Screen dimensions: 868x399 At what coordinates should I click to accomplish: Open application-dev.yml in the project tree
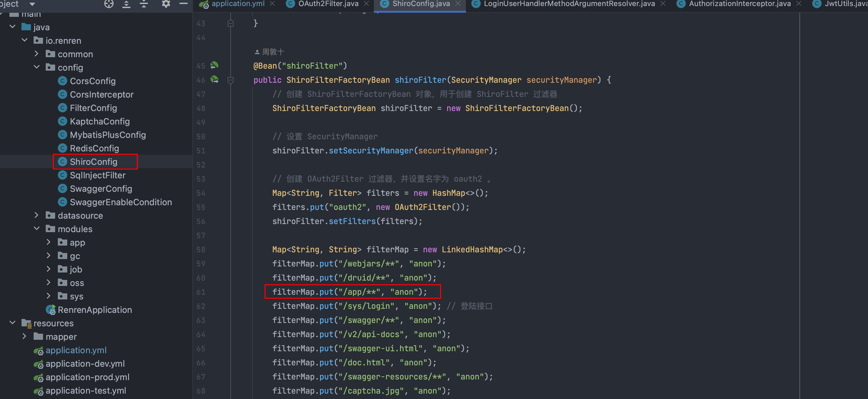(x=85, y=364)
